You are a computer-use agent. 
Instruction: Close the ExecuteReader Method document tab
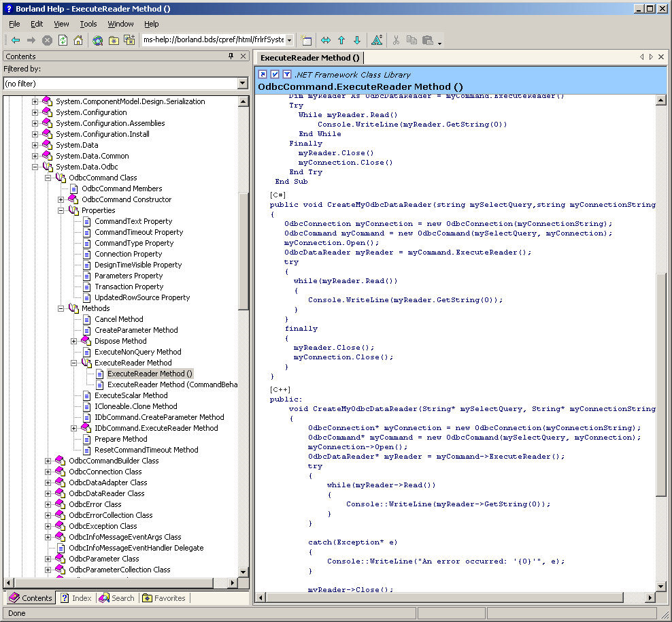pos(661,57)
